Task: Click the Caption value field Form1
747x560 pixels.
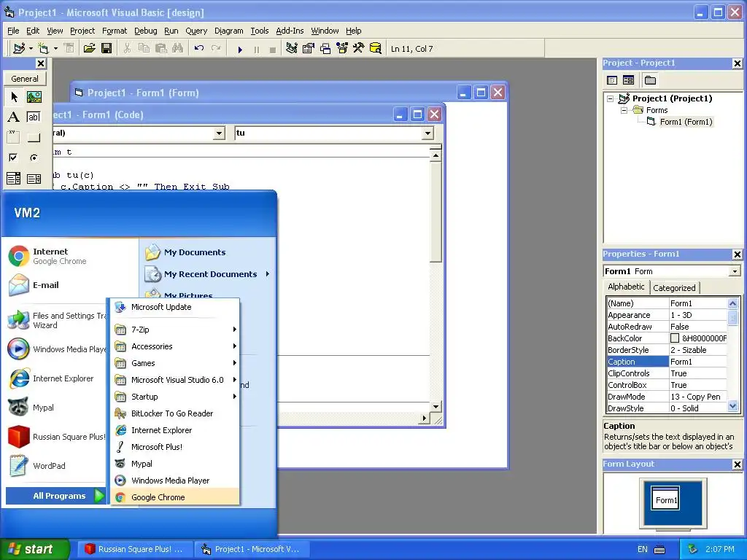Action: click(698, 362)
